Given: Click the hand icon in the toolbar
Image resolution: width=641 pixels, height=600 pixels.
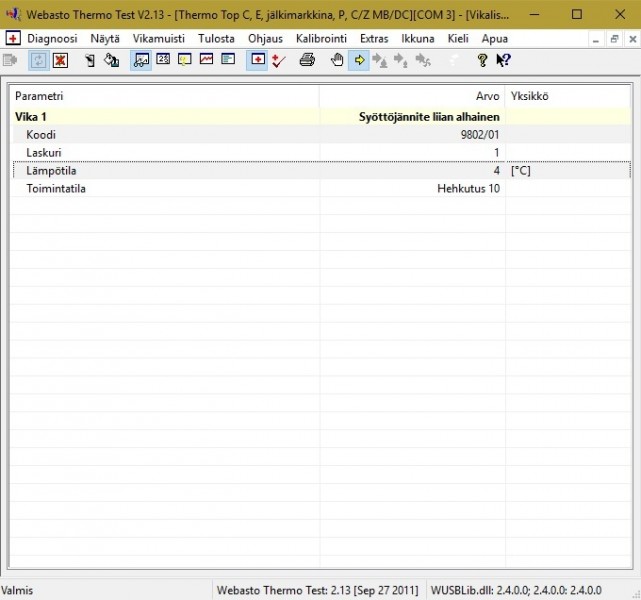Looking at the screenshot, I should 337,61.
